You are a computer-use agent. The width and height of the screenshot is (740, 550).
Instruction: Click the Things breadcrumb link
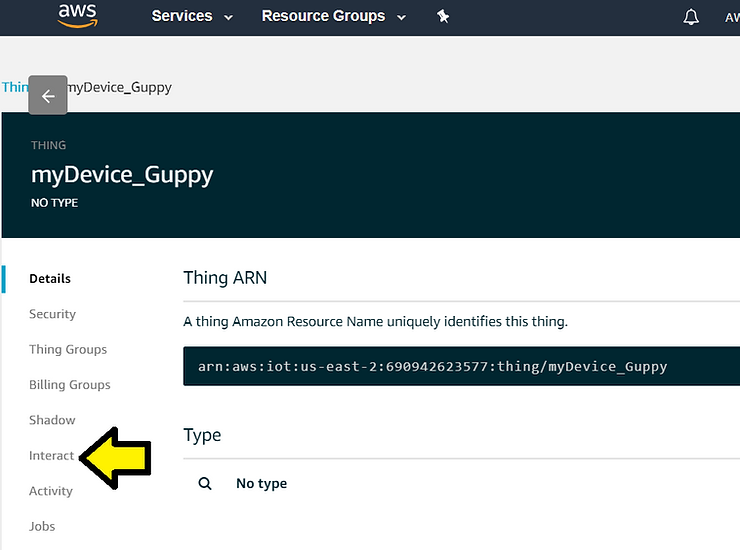(14, 87)
